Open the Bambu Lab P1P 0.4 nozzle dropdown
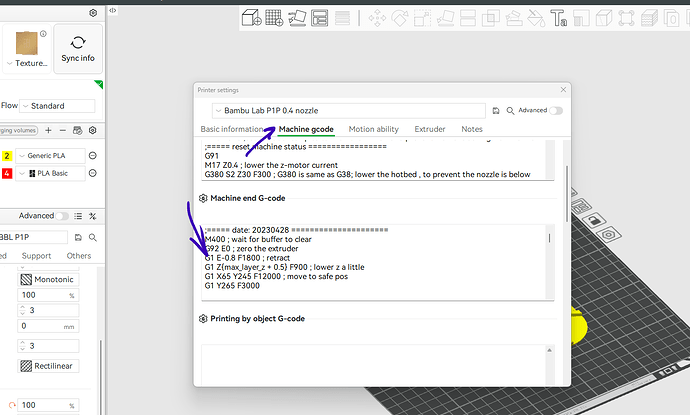This screenshot has height=415, width=690. tap(349, 110)
